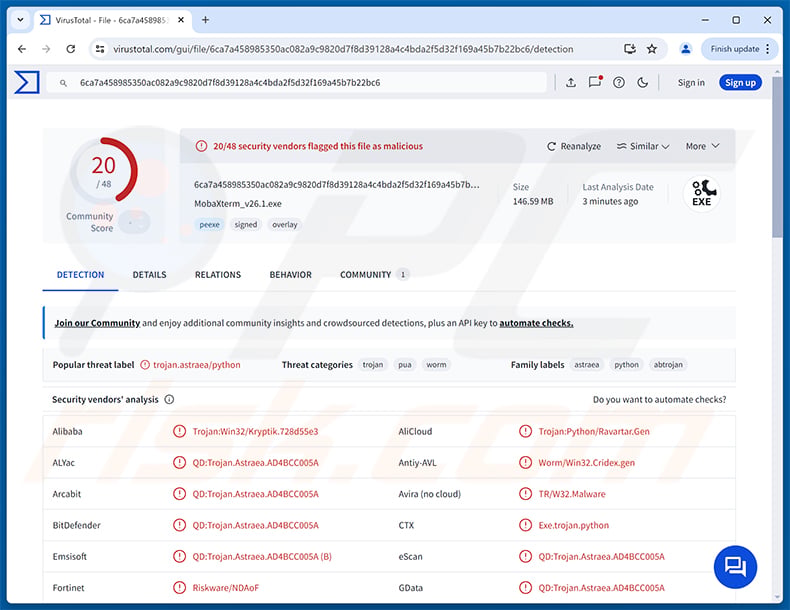Click the astraea family label tag

click(587, 365)
